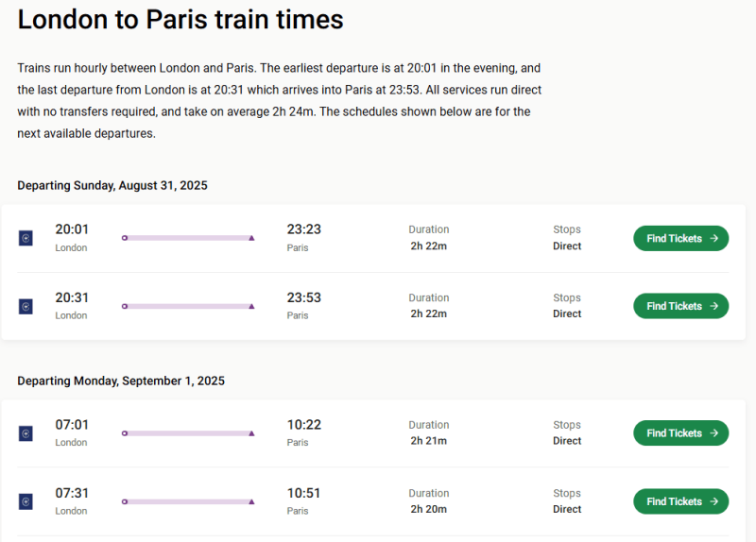Click the Eurostar logo icon for 20:31 departure
Image resolution: width=756 pixels, height=542 pixels.
pos(26,306)
